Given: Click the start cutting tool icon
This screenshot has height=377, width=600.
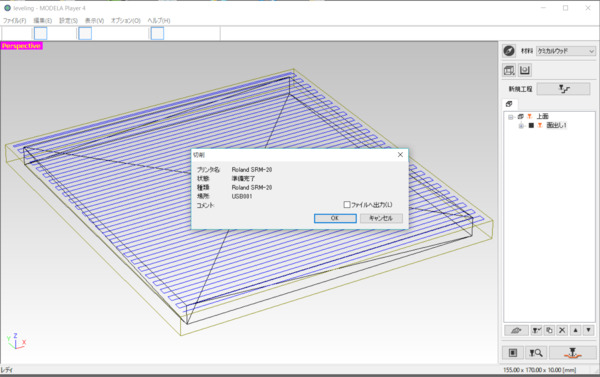Looking at the screenshot, I should click(572, 353).
